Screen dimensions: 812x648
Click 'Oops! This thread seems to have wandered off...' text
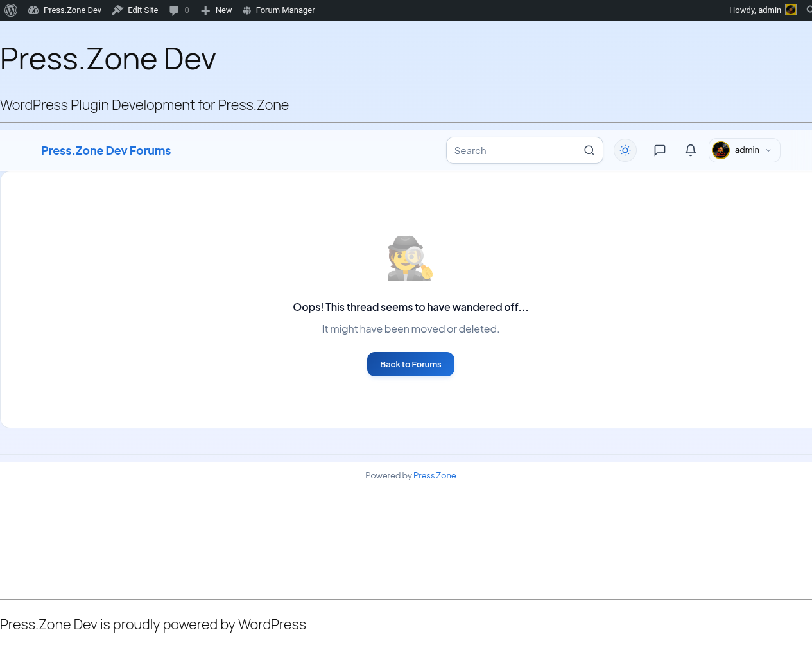click(411, 307)
